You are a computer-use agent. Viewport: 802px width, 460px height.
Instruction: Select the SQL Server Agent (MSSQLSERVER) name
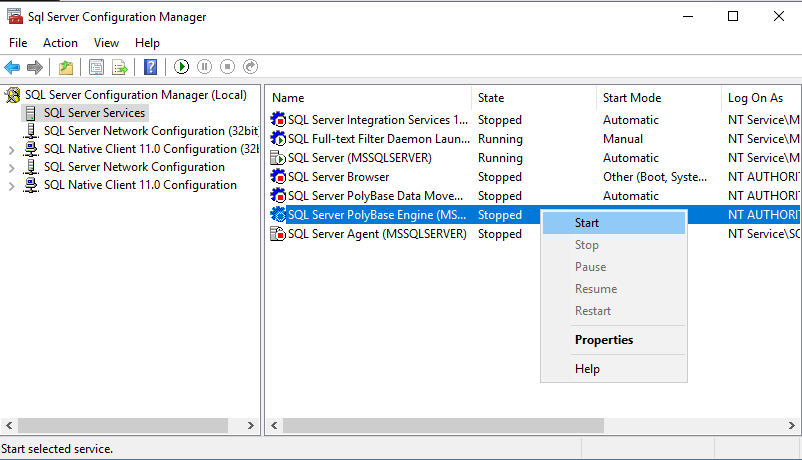click(377, 234)
